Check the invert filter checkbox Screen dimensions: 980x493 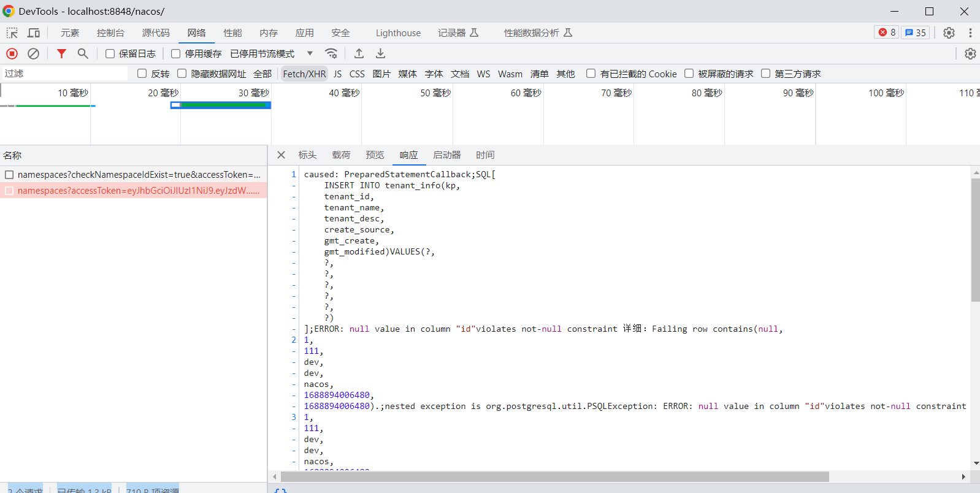tap(142, 74)
